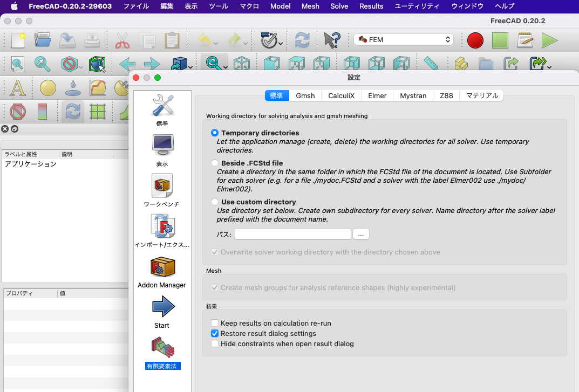Switch to the Mystran tab

pyautogui.click(x=413, y=95)
